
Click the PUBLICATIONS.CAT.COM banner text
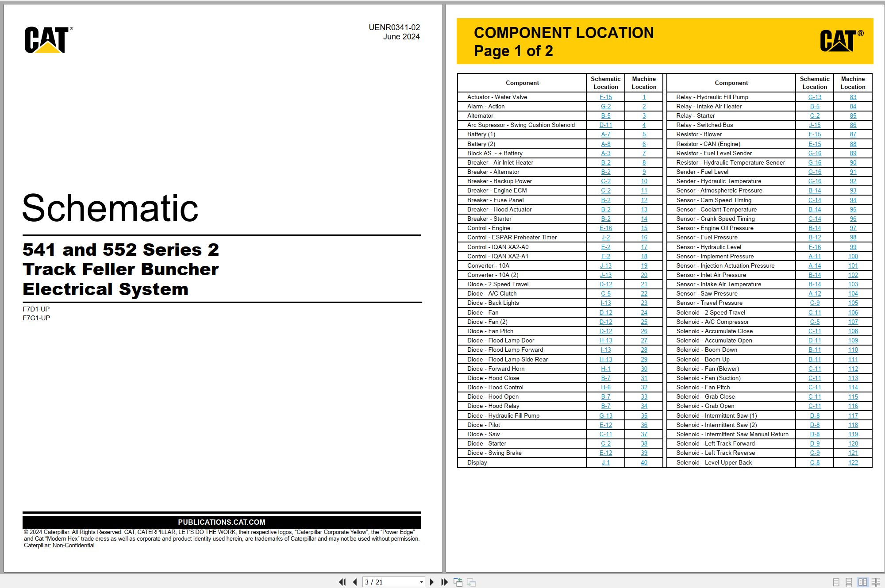pyautogui.click(x=222, y=522)
